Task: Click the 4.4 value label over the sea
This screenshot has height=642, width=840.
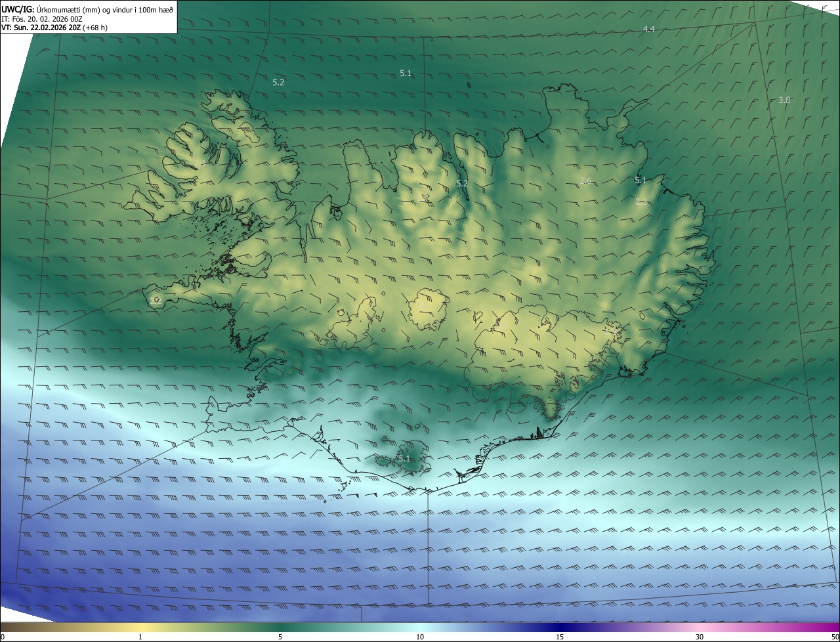Action: coord(648,29)
